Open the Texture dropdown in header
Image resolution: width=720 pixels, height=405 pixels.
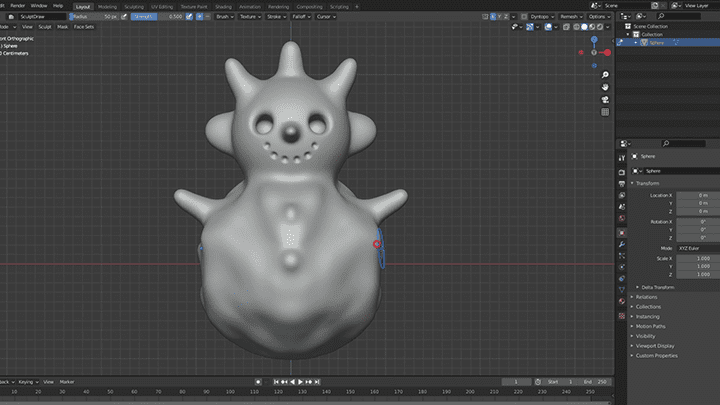(x=250, y=17)
